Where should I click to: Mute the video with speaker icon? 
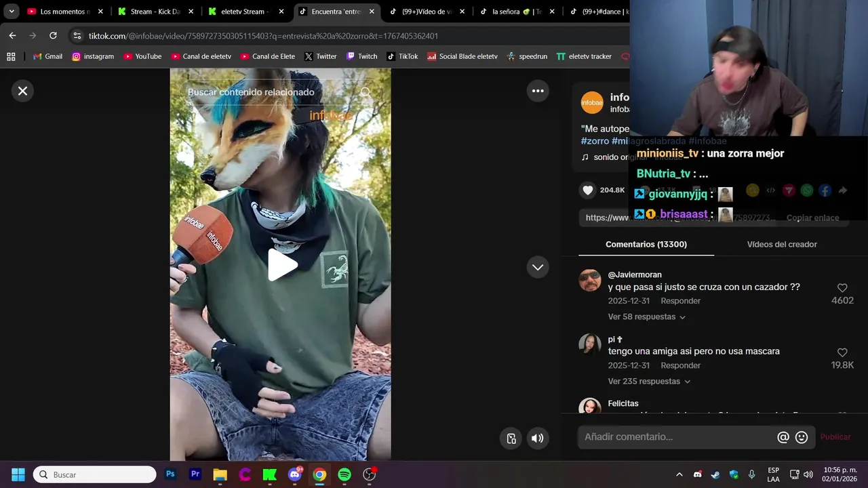click(x=537, y=439)
